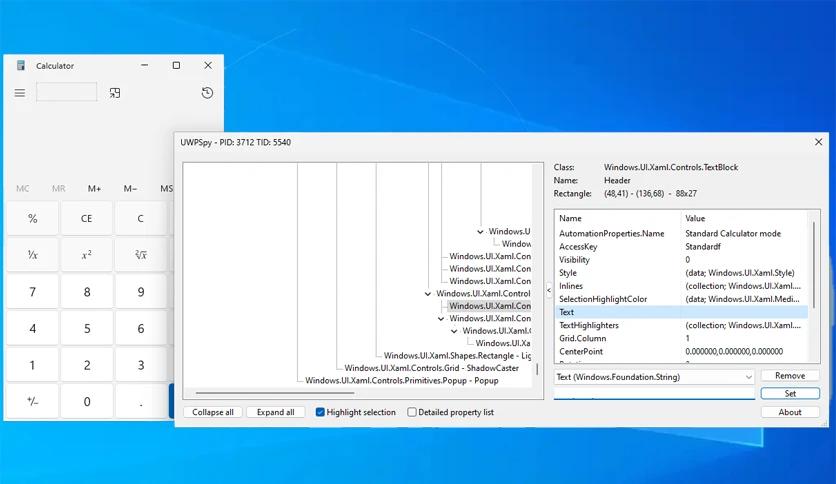
Task: Click digit 1 in Calculator
Action: click(x=33, y=365)
